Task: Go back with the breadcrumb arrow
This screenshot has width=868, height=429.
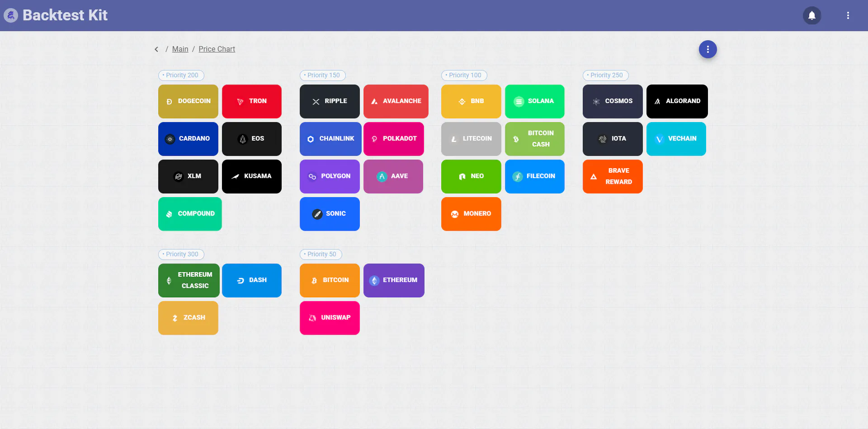Action: tap(156, 49)
